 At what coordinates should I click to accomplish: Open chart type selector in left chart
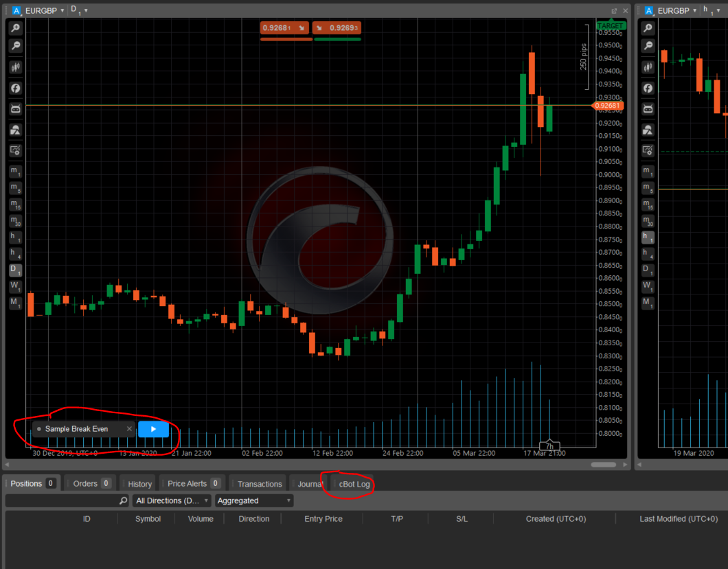tap(15, 67)
